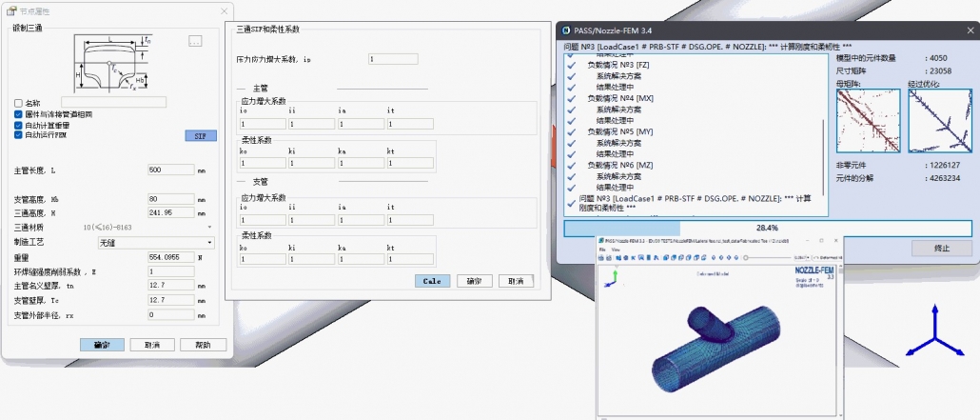This screenshot has height=420, width=980.
Task: Select log entry 负载情况 №6 [MZ]
Action: (x=620, y=166)
